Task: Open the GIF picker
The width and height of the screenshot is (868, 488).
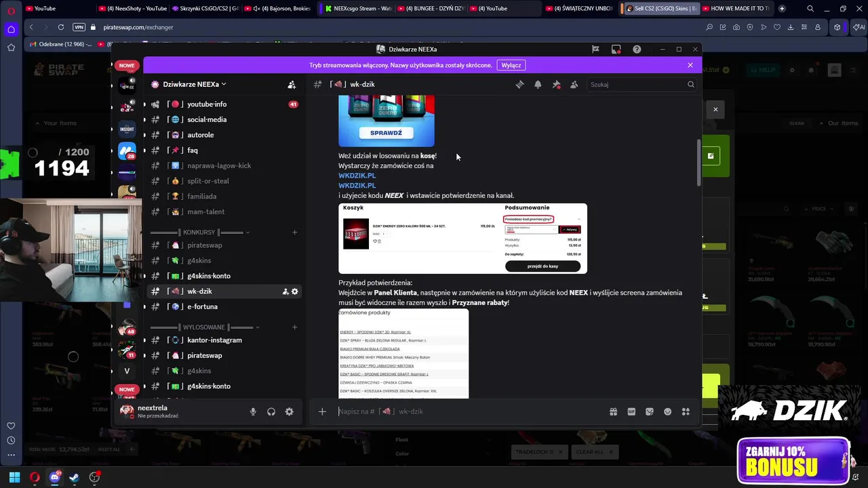Action: (631, 411)
